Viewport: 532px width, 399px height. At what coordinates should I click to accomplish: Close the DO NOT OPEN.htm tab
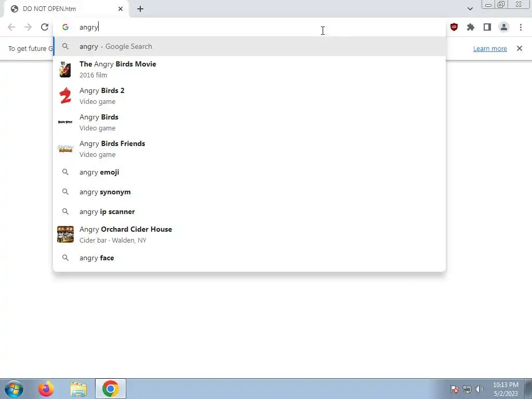click(121, 9)
